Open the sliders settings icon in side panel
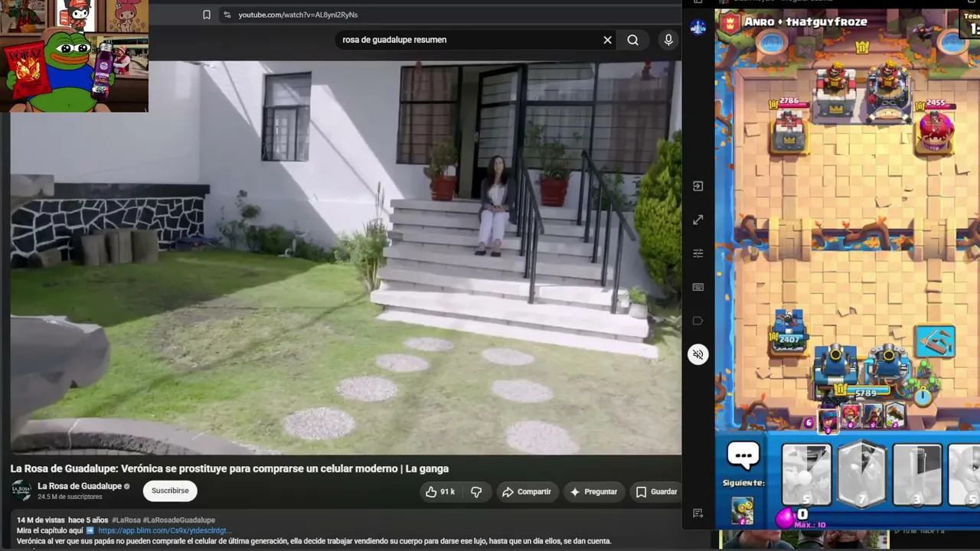 (697, 253)
